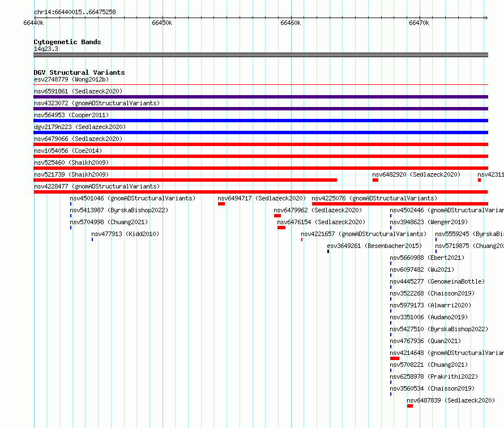The height and width of the screenshot is (428, 504).
Task: Click red block under nsv6479962
Action: tap(277, 216)
